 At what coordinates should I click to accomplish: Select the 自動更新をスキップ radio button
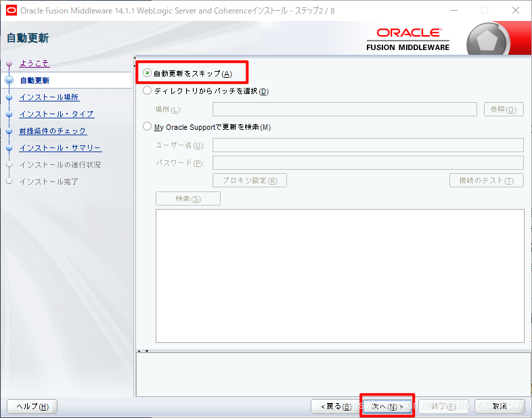tap(147, 73)
